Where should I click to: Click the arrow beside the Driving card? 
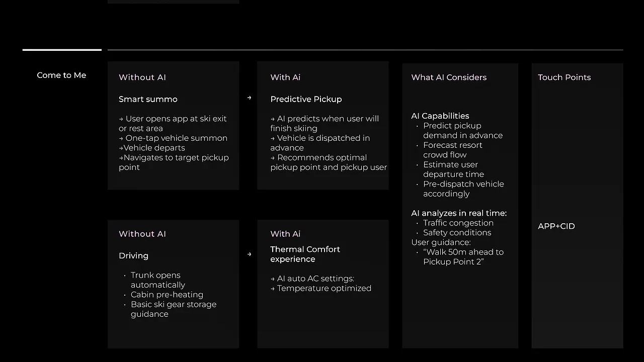(x=249, y=254)
